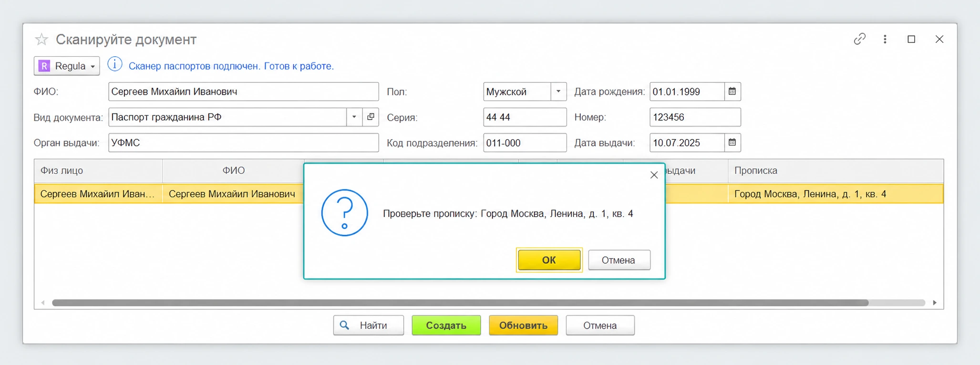Screen dimensions: 980x365
Task: Click the Паспорт гражданина РФ field text
Action: coord(166,117)
